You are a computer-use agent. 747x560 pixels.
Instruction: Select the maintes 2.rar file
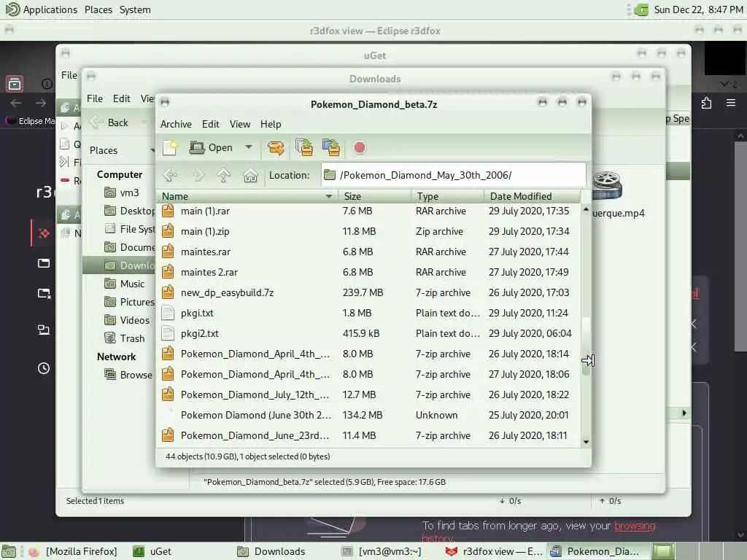[x=369, y=273]
